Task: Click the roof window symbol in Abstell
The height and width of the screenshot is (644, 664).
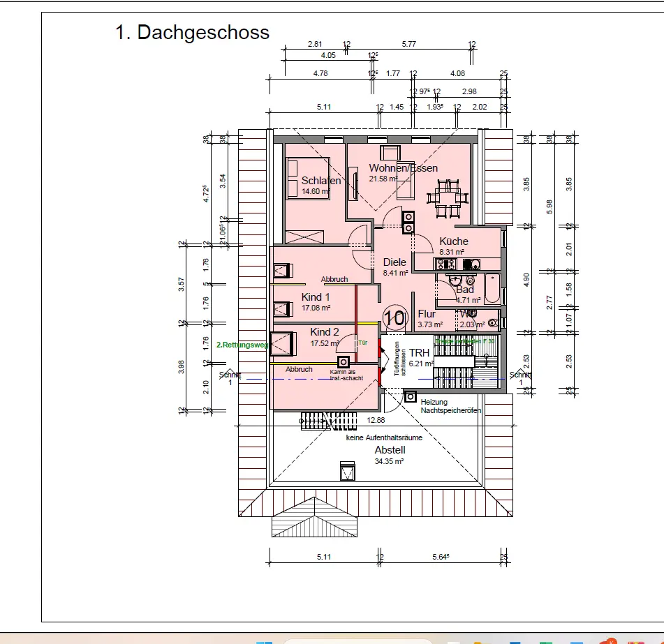Action: 347,470
